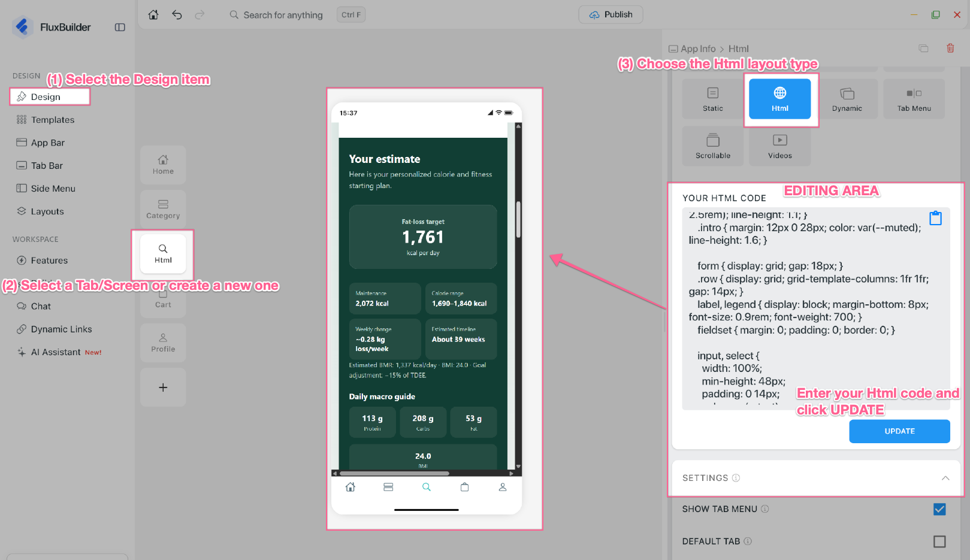Click the Publish button
The width and height of the screenshot is (970, 560).
(x=611, y=15)
